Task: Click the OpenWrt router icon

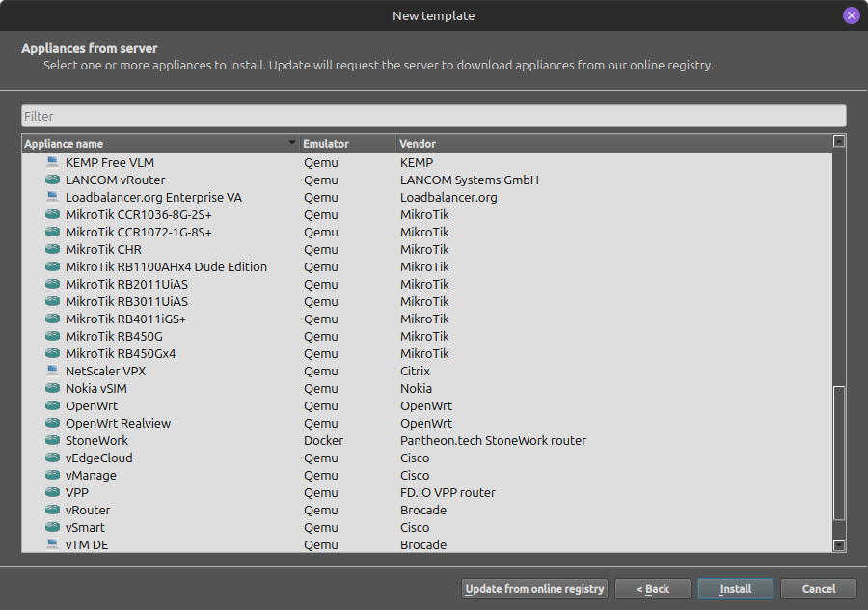Action: tap(53, 405)
